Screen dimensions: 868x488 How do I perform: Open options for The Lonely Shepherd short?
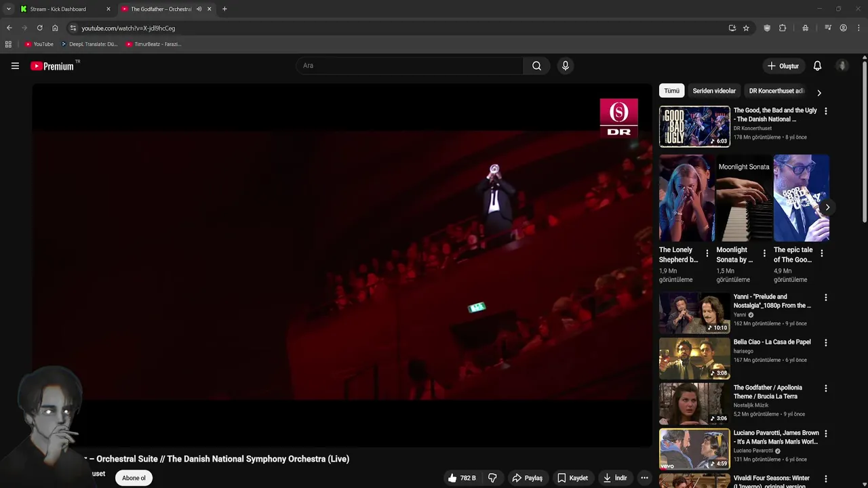pos(707,253)
